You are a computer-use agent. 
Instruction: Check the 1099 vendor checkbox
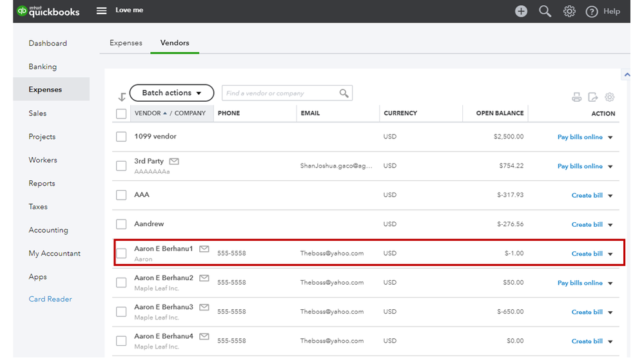[121, 137]
